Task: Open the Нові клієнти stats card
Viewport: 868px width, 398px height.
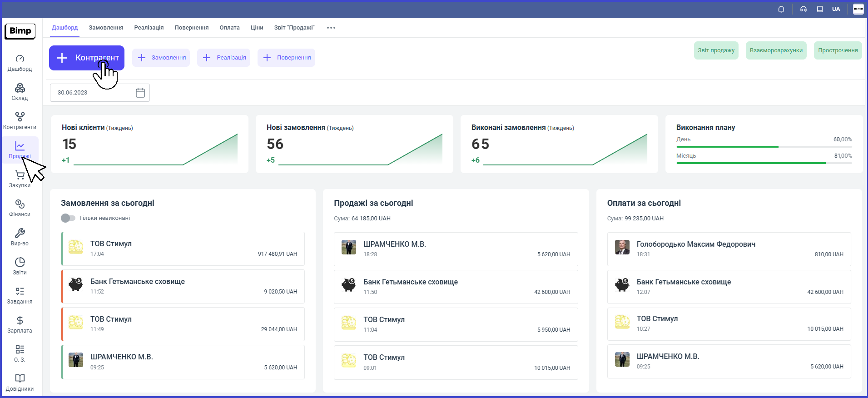Action: 149,144
